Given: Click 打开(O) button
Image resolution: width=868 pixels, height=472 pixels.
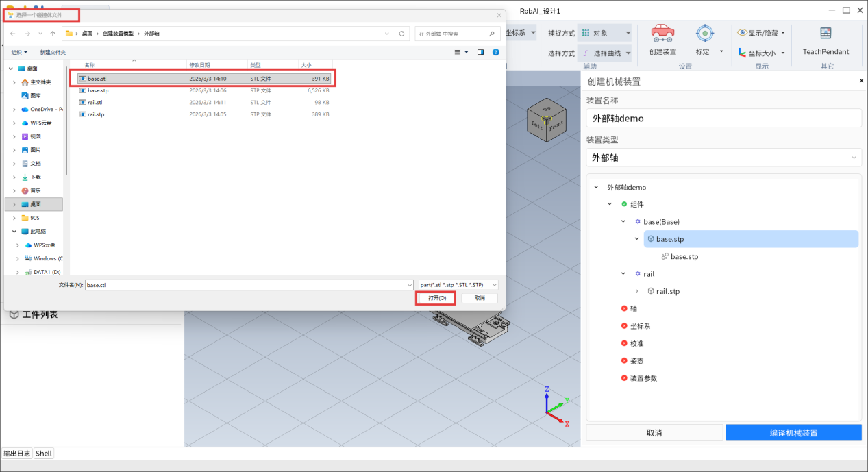Looking at the screenshot, I should [437, 298].
